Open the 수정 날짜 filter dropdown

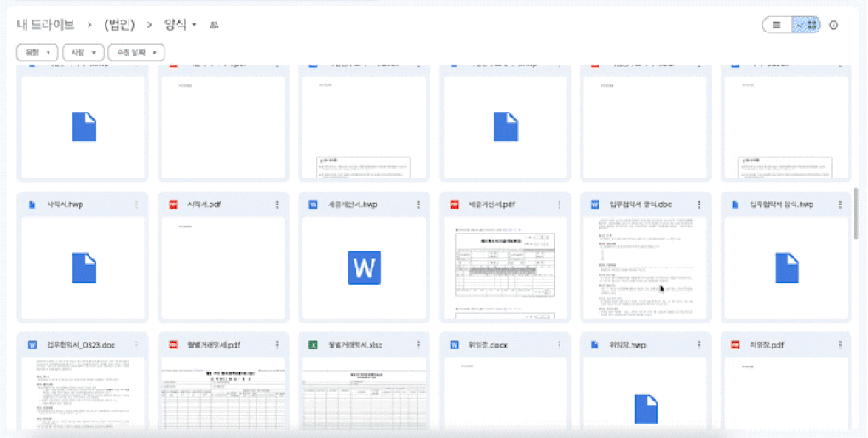tap(136, 53)
